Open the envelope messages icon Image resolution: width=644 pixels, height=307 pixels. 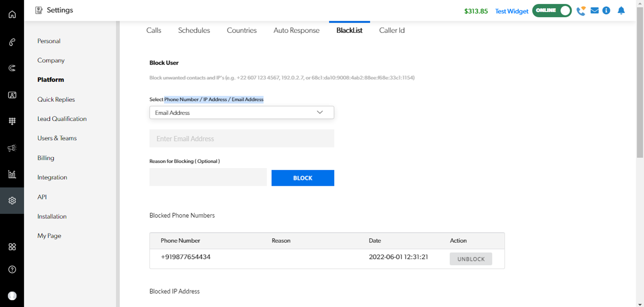point(594,11)
